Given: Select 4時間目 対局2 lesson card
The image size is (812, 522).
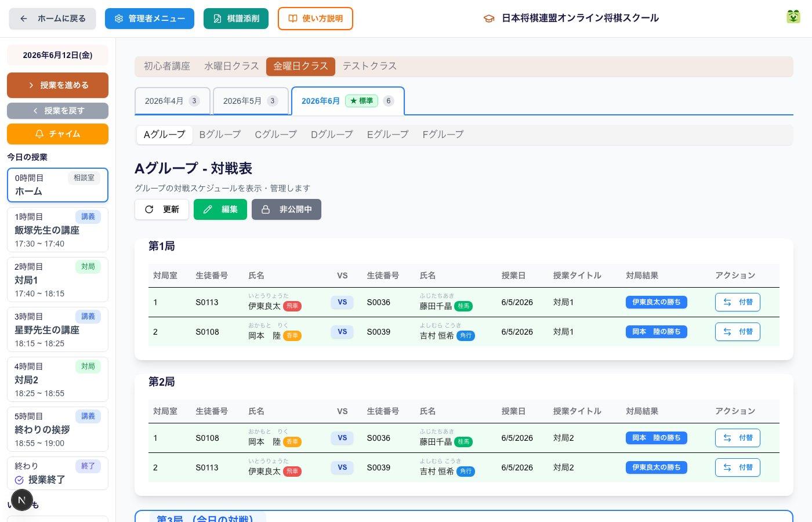Looking at the screenshot, I should pos(57,379).
